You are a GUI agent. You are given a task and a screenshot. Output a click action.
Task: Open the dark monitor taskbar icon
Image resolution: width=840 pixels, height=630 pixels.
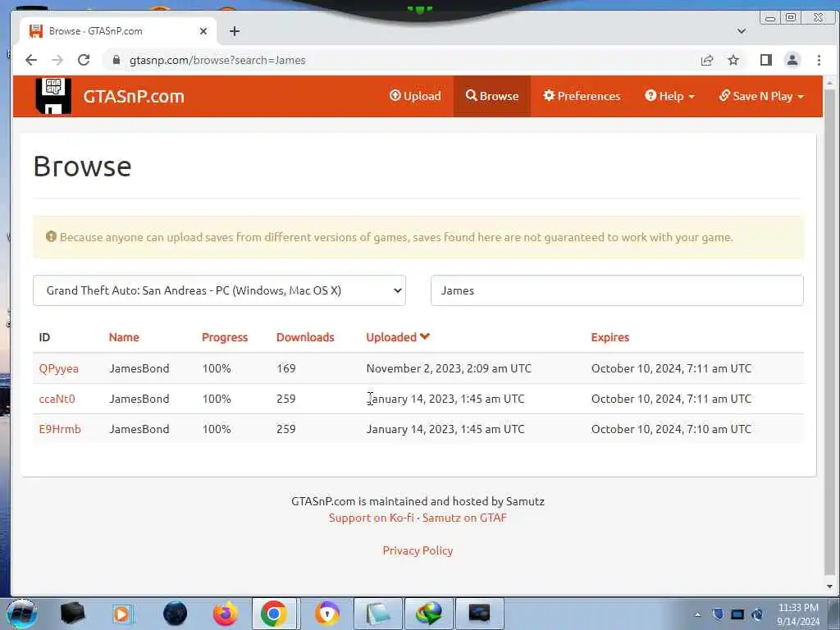(x=479, y=614)
